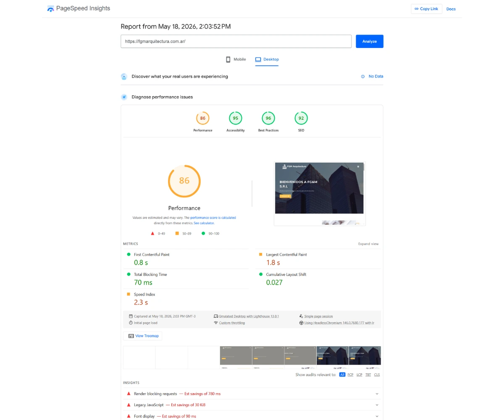The image size is (504, 420).
Task: Filter audits by All
Action: pos(342,375)
